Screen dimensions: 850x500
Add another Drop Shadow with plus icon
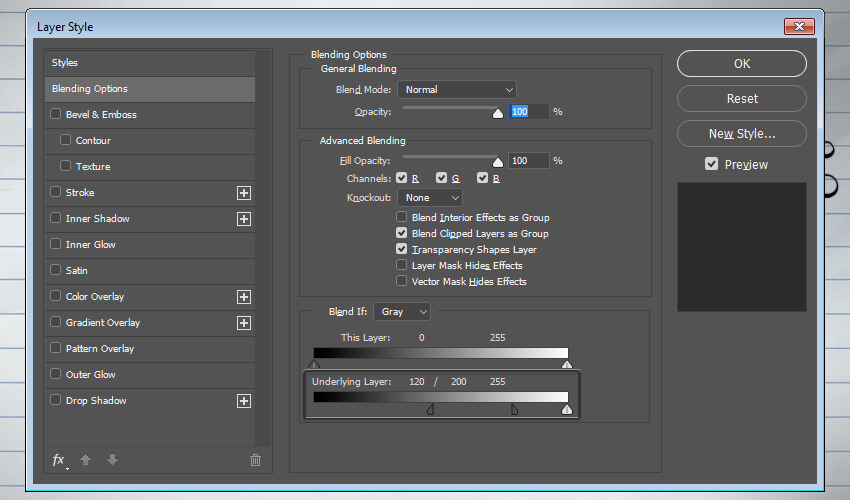244,401
